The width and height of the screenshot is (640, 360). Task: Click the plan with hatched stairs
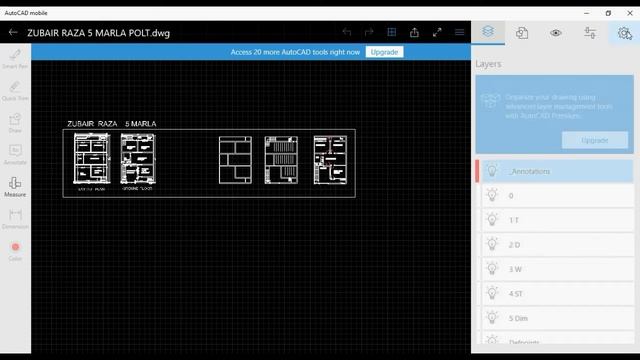tap(281, 160)
